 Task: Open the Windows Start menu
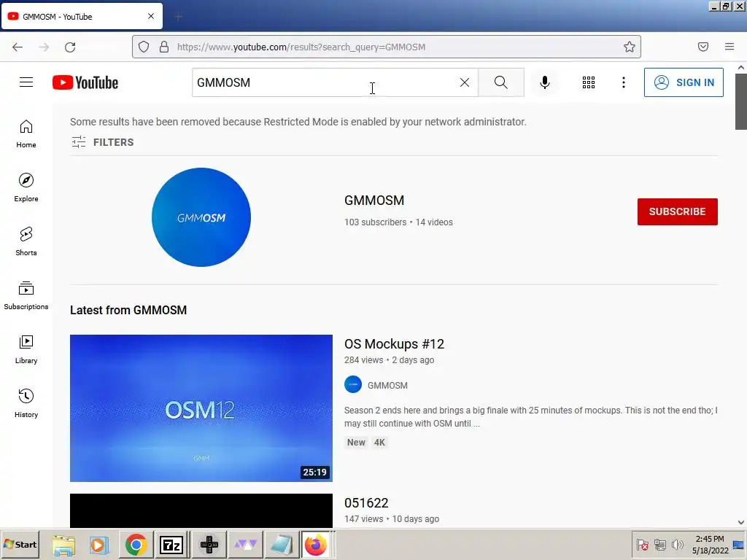(20, 544)
